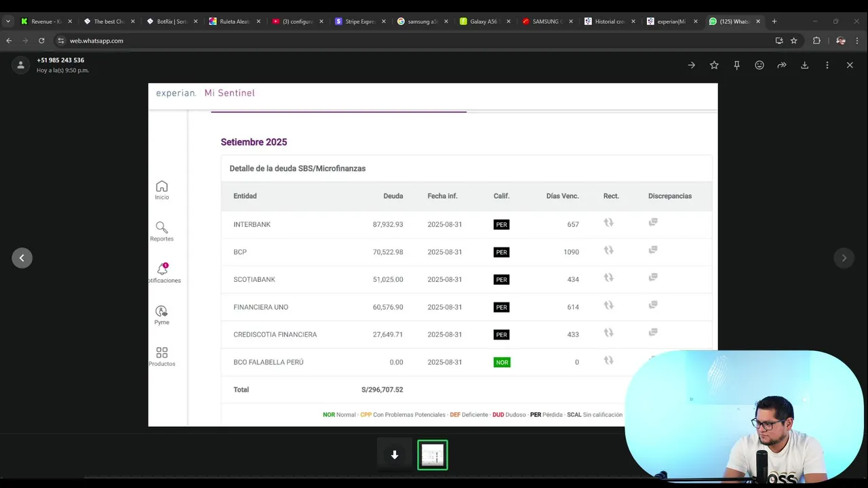Select the highlighted Sentinel report thumbnail
868x488 pixels.
pos(433,455)
